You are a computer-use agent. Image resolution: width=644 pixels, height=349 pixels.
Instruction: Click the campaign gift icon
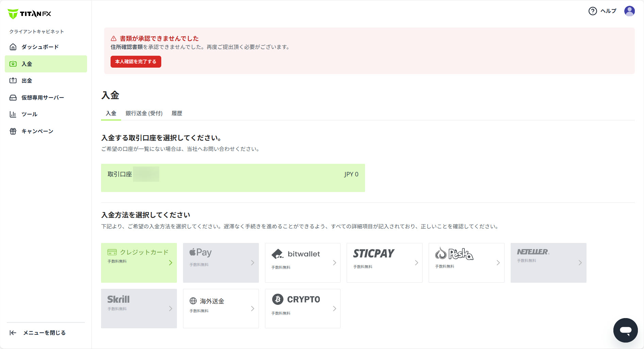(x=13, y=131)
